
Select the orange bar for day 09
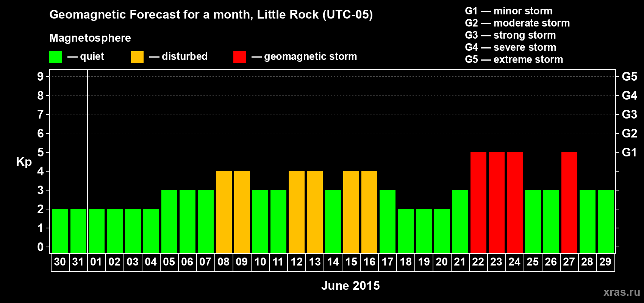coord(242,212)
